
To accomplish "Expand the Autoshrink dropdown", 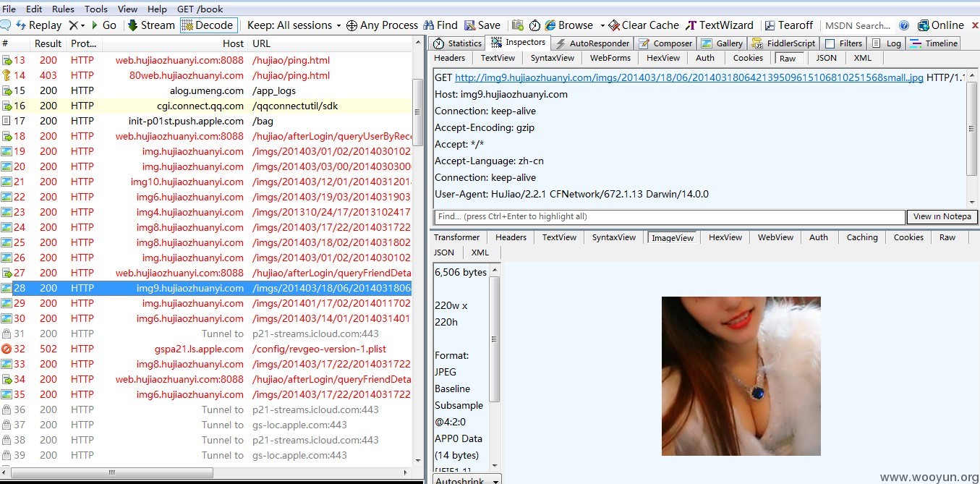I will [466, 480].
